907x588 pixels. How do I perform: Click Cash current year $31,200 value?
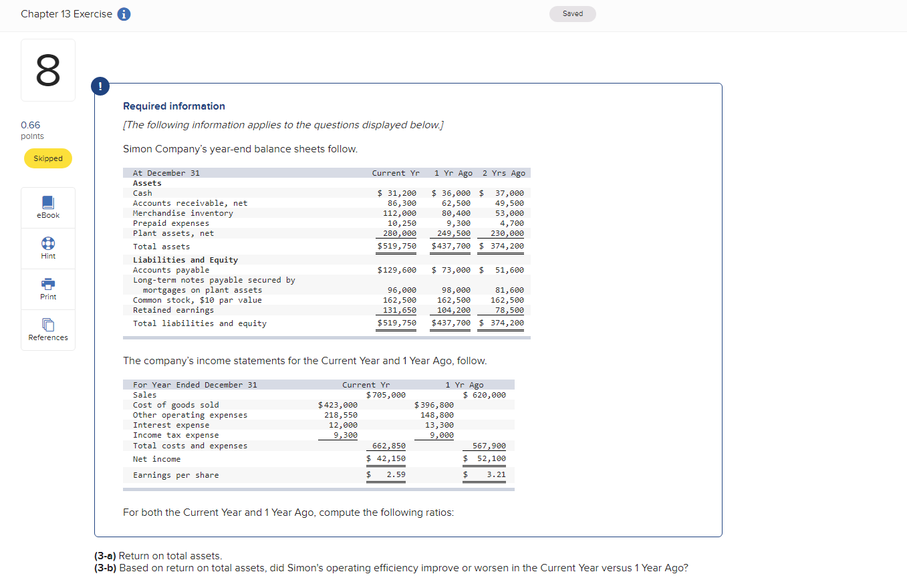click(x=397, y=193)
